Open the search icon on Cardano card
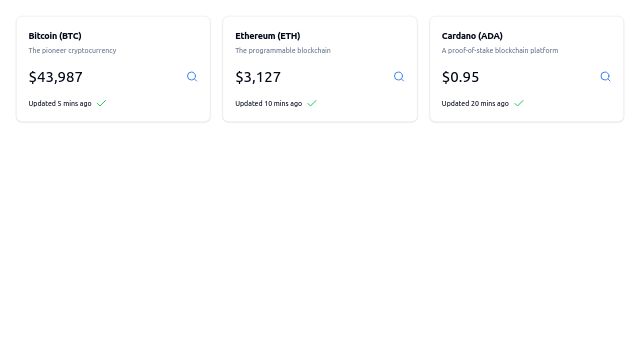640x360 pixels. [605, 77]
